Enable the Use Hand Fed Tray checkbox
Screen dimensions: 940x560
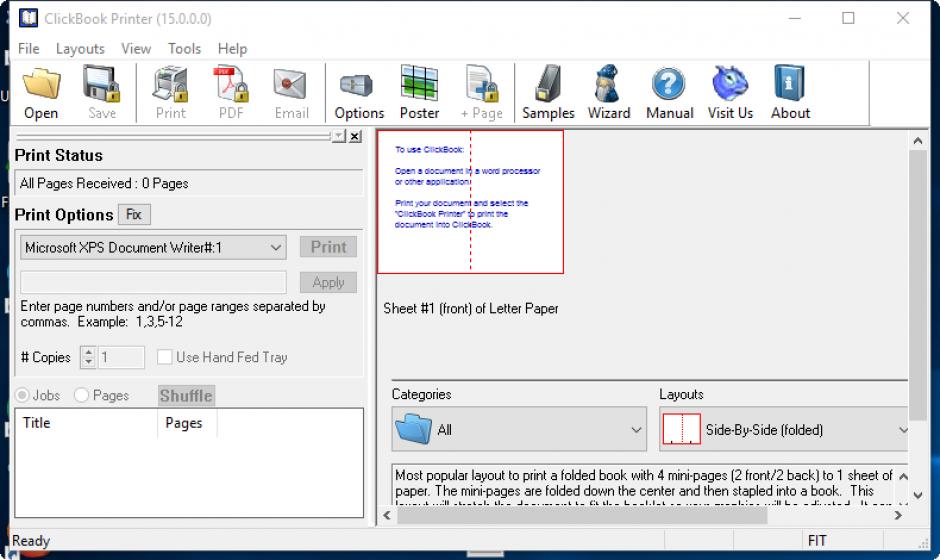tap(164, 357)
